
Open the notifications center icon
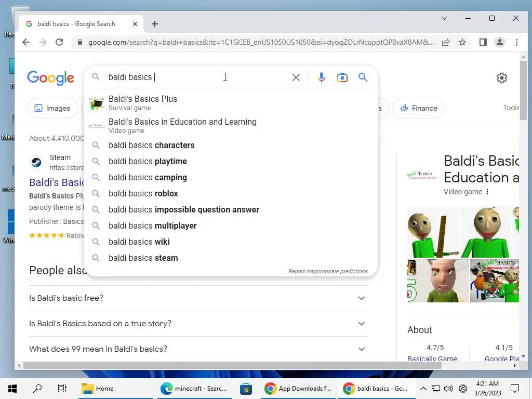[515, 389]
